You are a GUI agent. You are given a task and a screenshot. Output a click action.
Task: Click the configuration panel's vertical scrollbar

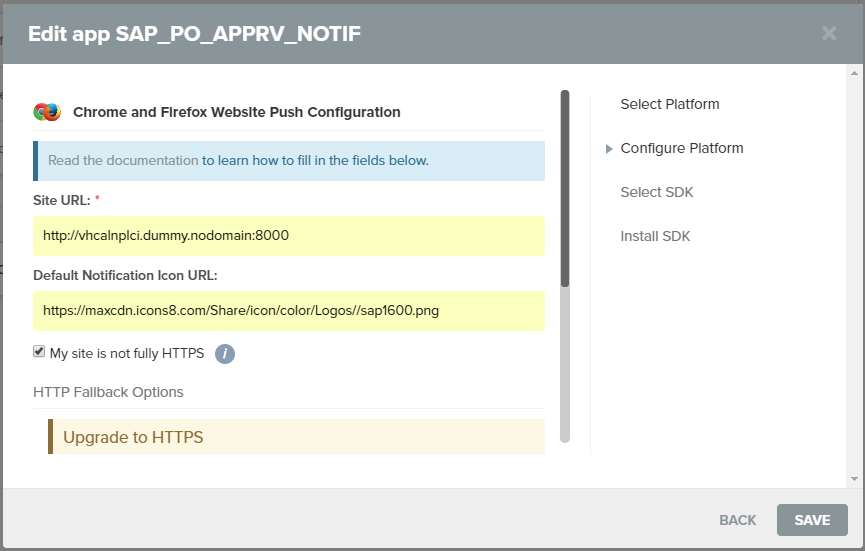tap(565, 188)
